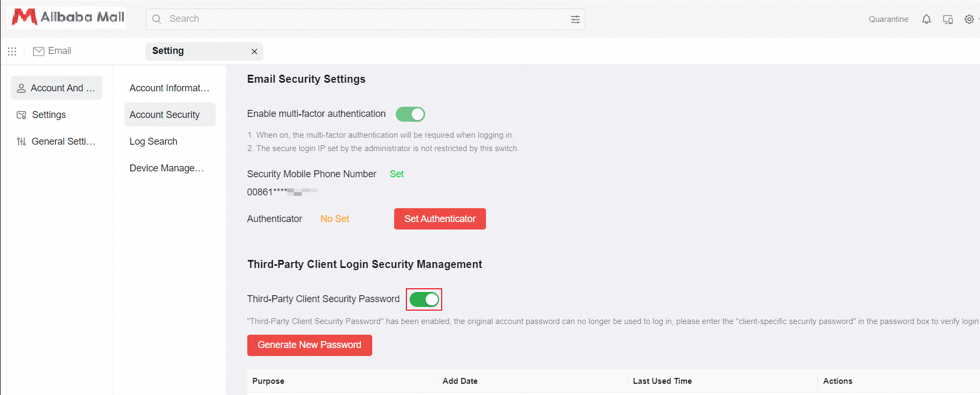Go to Device Management menu item

167,168
